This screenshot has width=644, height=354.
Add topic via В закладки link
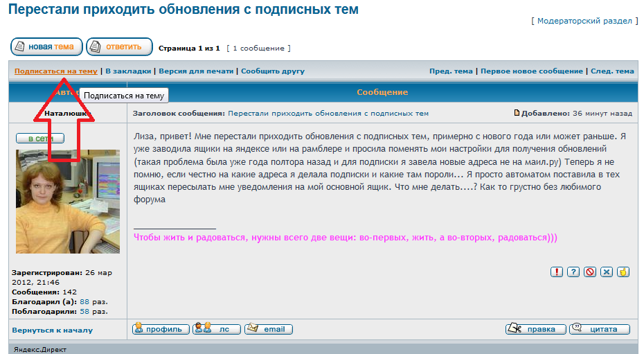click(x=128, y=71)
